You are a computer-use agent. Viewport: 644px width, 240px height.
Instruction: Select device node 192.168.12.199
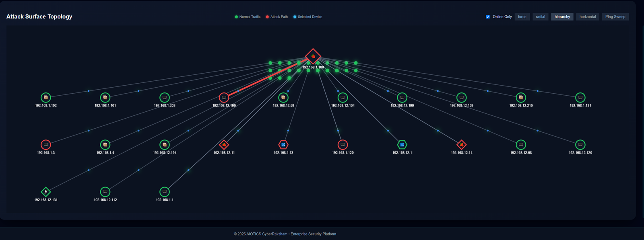click(x=402, y=97)
